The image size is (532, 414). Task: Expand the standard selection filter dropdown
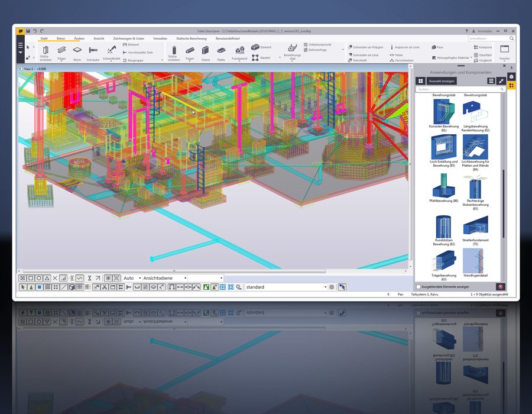click(325, 287)
